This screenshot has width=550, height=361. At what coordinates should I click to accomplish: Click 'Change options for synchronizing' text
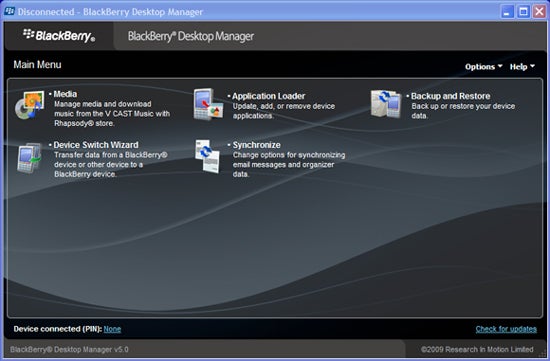click(289, 155)
